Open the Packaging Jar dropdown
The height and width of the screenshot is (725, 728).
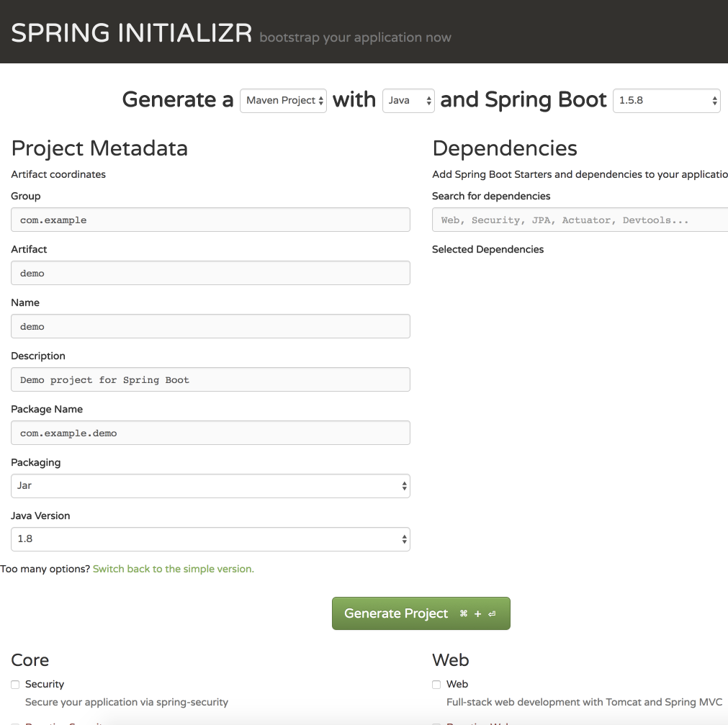point(210,486)
